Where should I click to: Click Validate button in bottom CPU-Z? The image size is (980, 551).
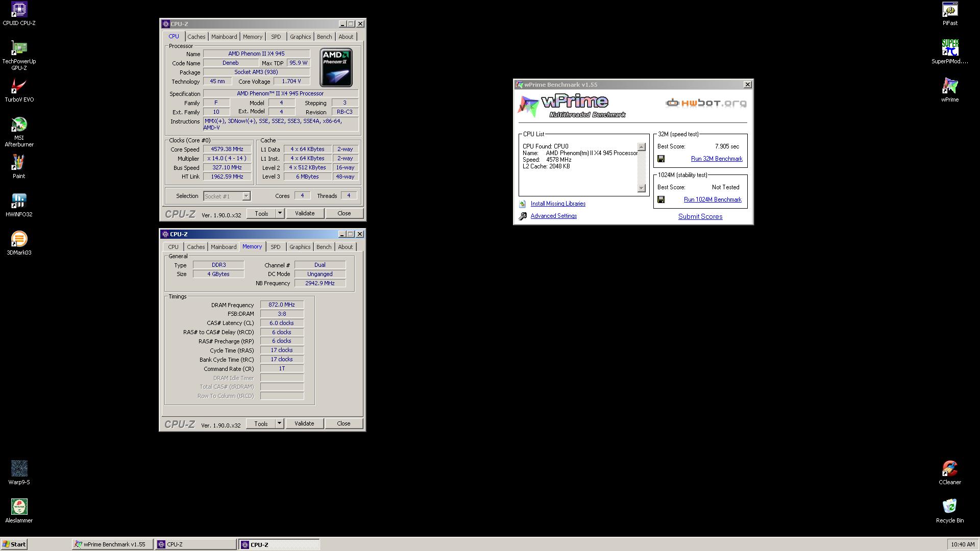point(304,423)
